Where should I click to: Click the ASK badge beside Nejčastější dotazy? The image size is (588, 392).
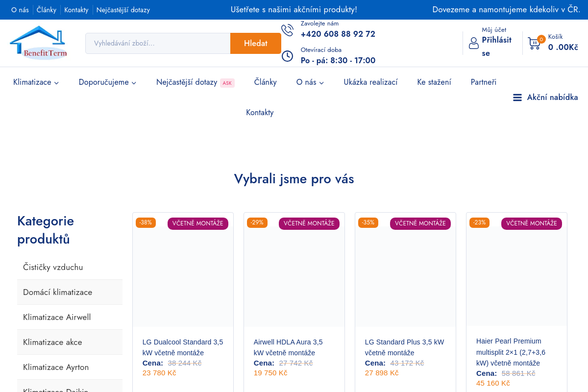point(227,83)
